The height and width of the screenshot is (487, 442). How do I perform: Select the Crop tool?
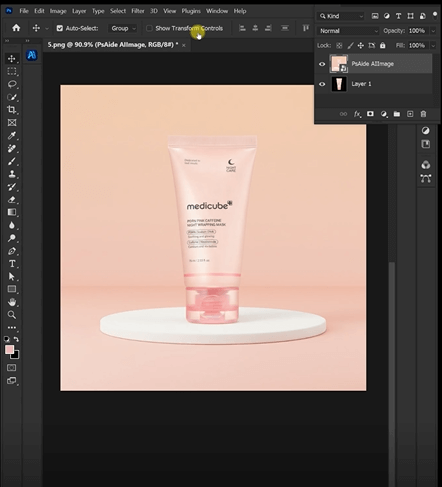tap(12, 110)
